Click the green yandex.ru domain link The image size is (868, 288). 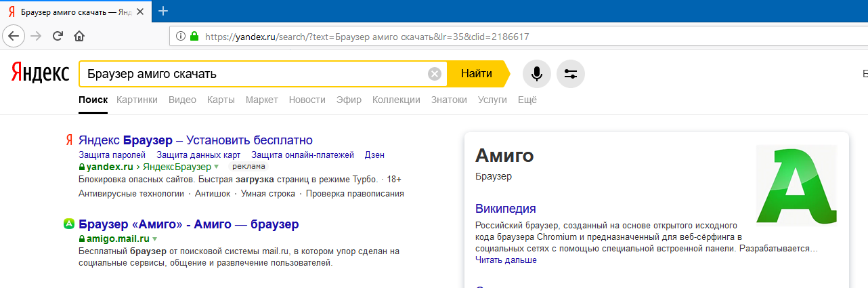(x=108, y=166)
